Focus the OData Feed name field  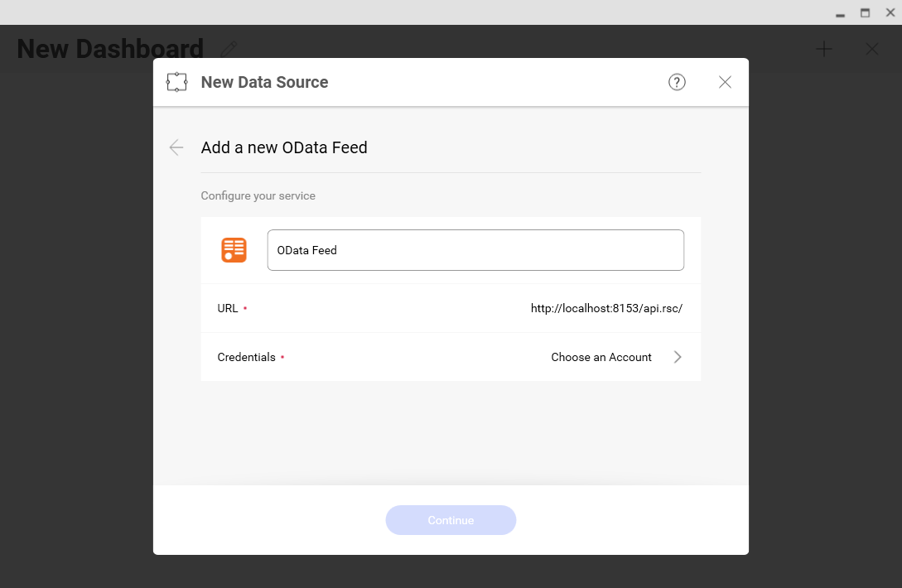pos(475,250)
